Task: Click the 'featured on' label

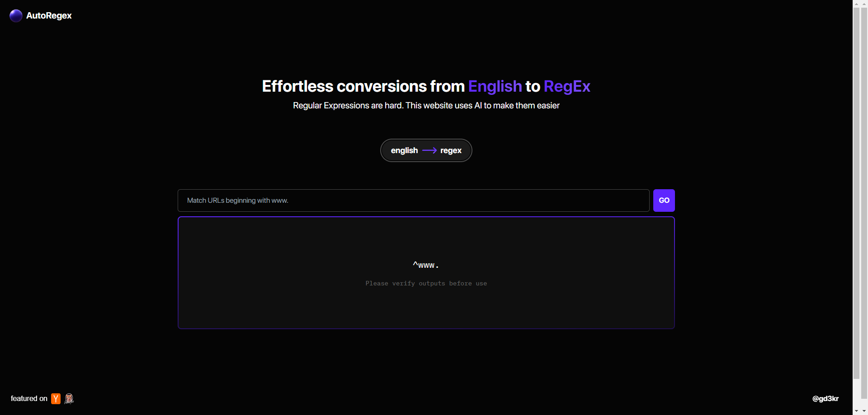Action: 29,398
